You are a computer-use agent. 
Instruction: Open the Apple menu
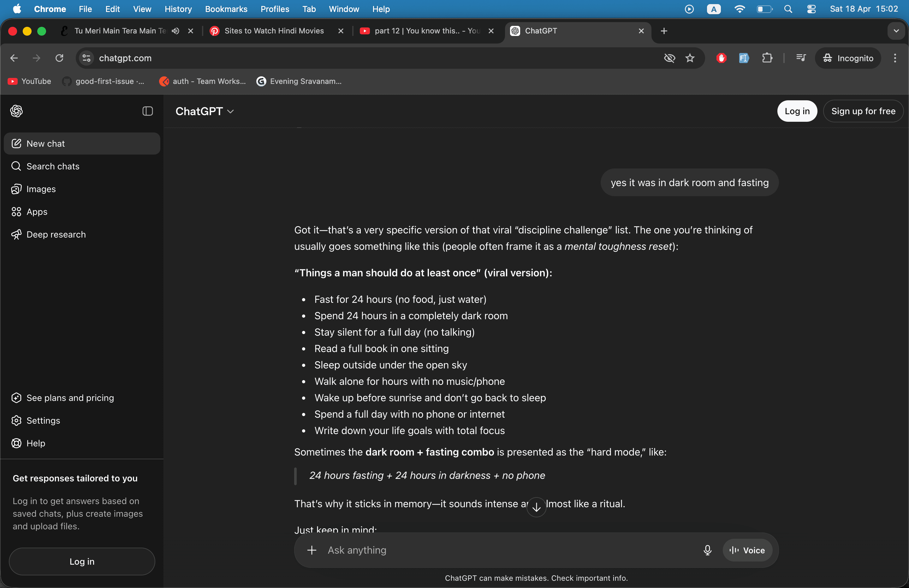pos(17,9)
